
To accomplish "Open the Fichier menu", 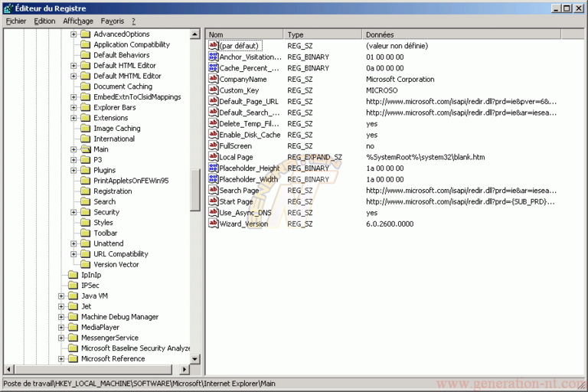I will click(16, 21).
